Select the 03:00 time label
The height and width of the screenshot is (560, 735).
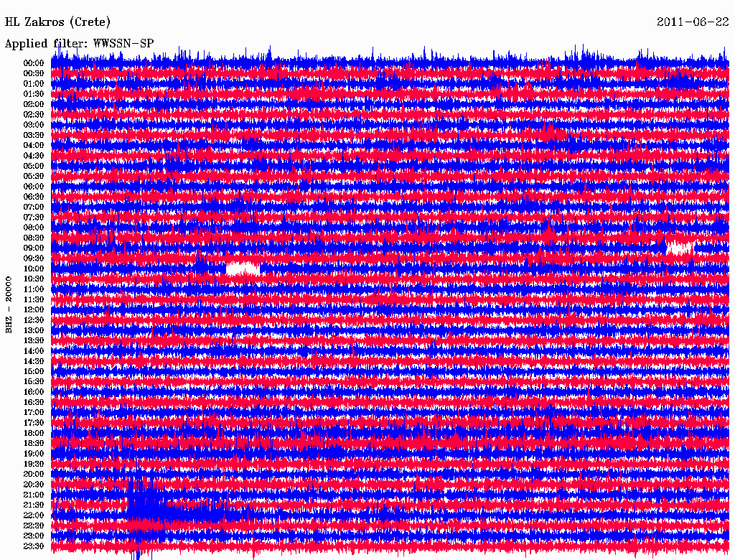[34, 125]
